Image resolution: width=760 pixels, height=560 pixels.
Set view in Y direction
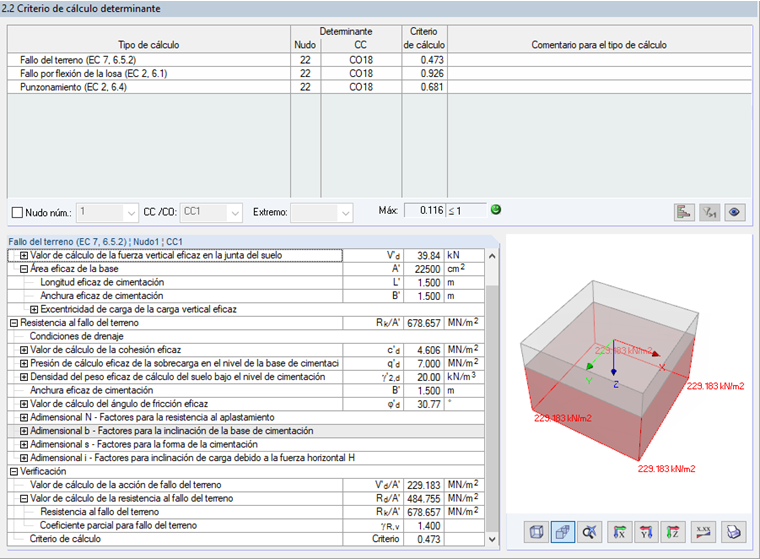click(x=646, y=532)
